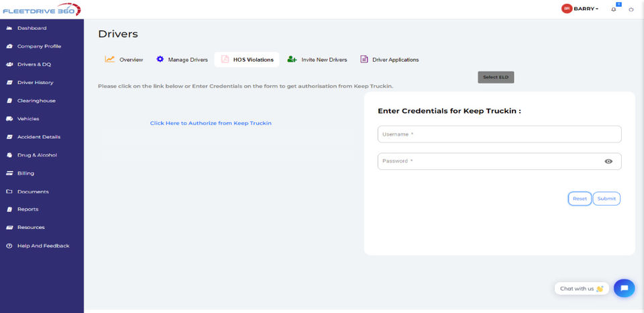Switch to the Manage Drivers tab

(182, 60)
